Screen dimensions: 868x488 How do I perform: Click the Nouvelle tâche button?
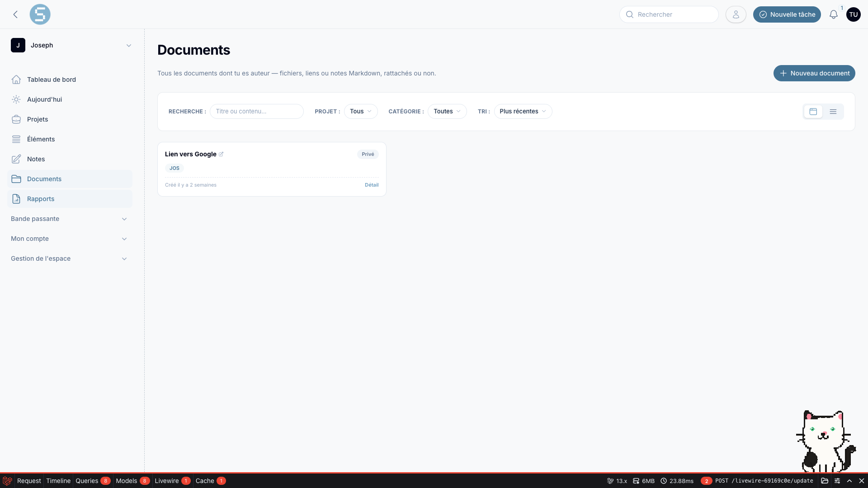pyautogui.click(x=787, y=14)
